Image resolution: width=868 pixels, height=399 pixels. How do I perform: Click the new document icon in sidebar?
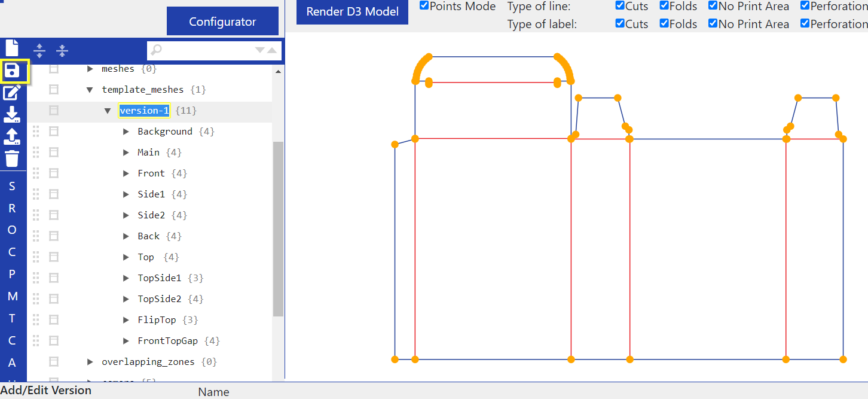click(x=12, y=47)
